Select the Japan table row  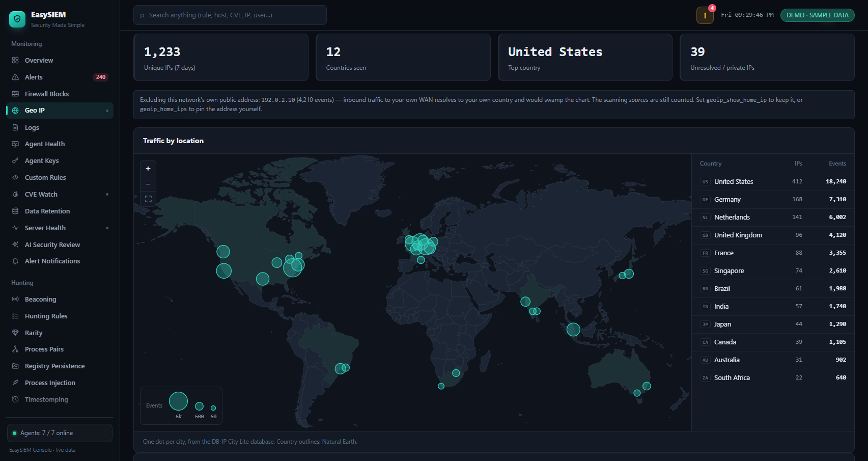click(773, 324)
